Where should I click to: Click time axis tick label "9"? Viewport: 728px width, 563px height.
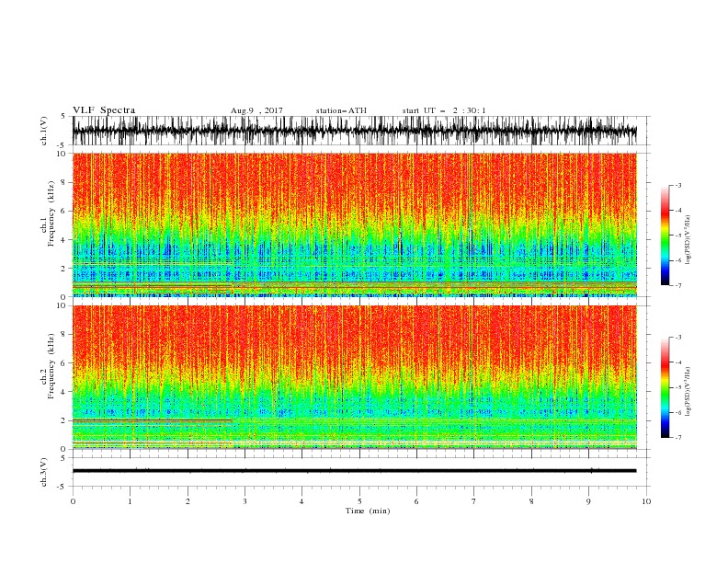click(x=588, y=501)
